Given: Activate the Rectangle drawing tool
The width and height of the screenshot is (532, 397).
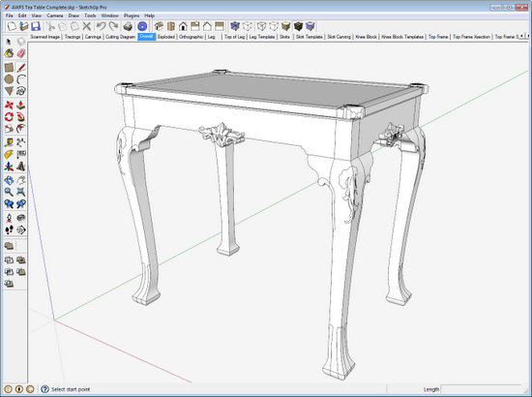Looking at the screenshot, I should pos(9,68).
